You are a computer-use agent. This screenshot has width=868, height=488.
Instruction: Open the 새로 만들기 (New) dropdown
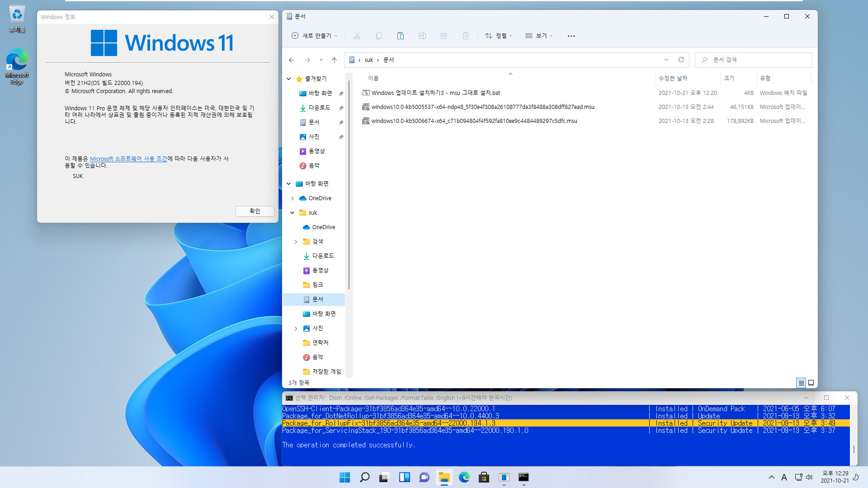pos(315,36)
